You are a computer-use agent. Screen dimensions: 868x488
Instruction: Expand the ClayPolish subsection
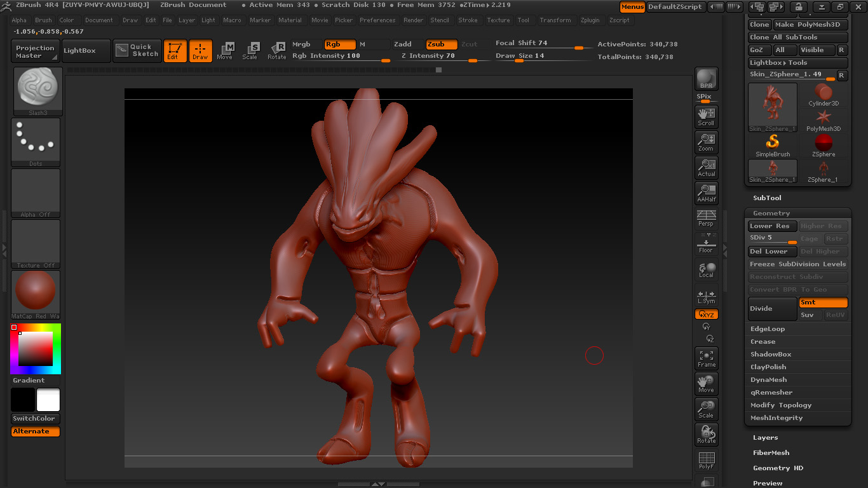point(768,367)
